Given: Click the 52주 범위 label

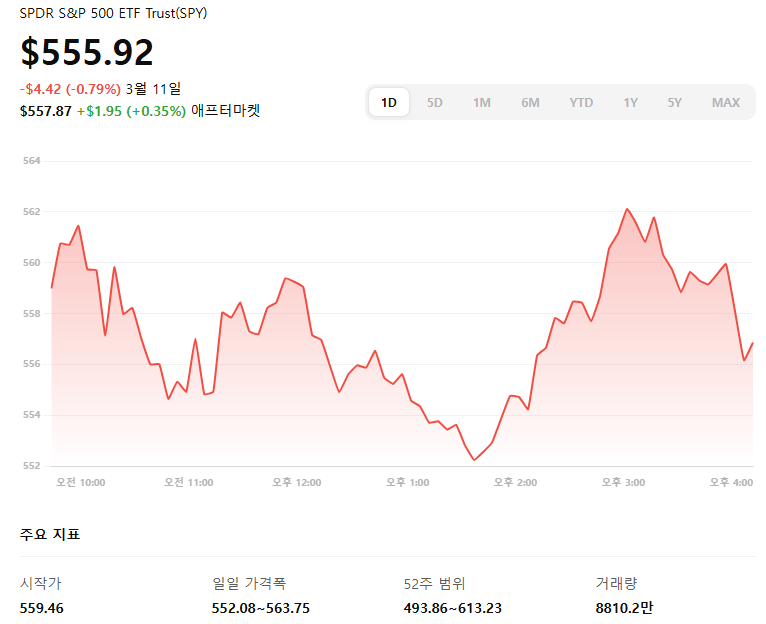Looking at the screenshot, I should pos(434,583).
